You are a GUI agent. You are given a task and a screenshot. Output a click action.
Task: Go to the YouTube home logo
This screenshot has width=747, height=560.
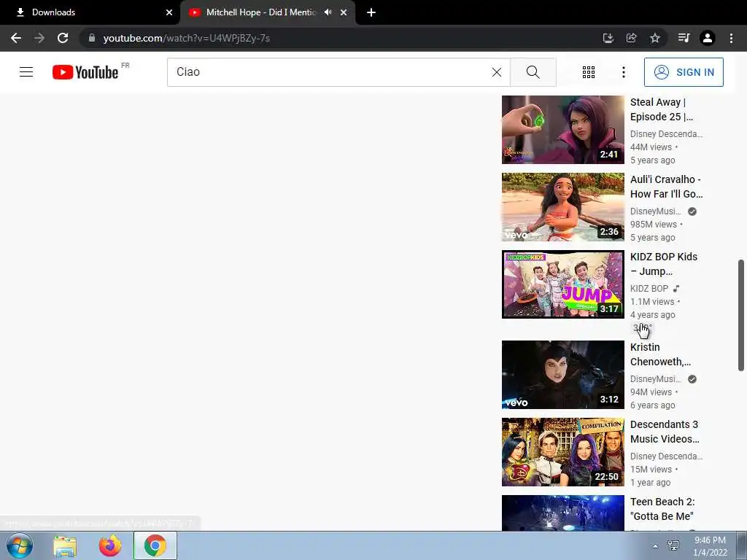pos(85,72)
